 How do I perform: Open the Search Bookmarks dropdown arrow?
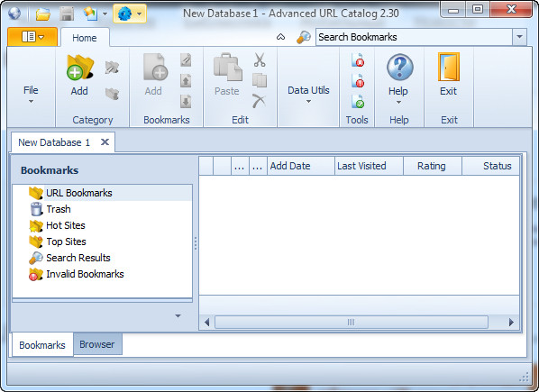pyautogui.click(x=519, y=37)
